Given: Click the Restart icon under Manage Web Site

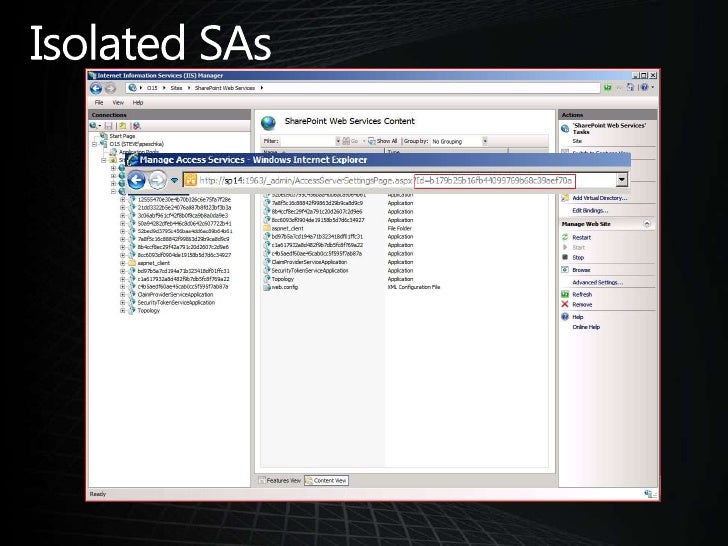Looking at the screenshot, I should tap(565, 237).
